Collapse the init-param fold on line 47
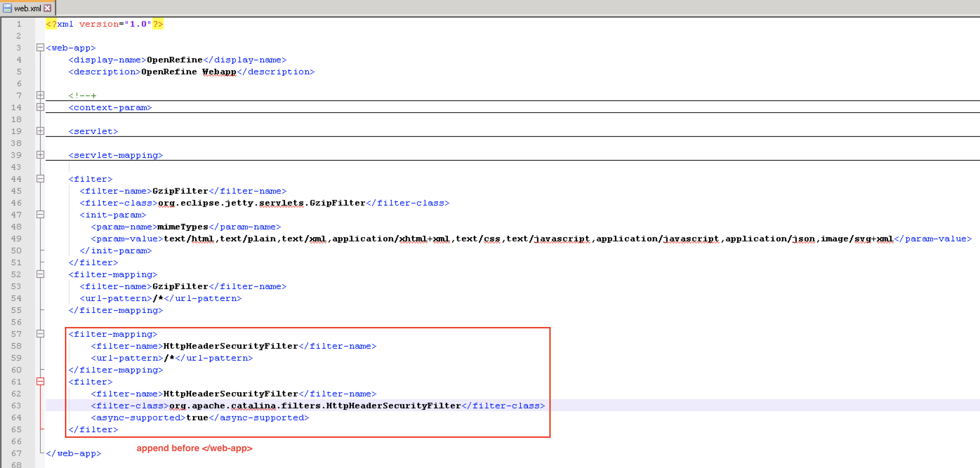The width and height of the screenshot is (980, 468). tap(40, 214)
